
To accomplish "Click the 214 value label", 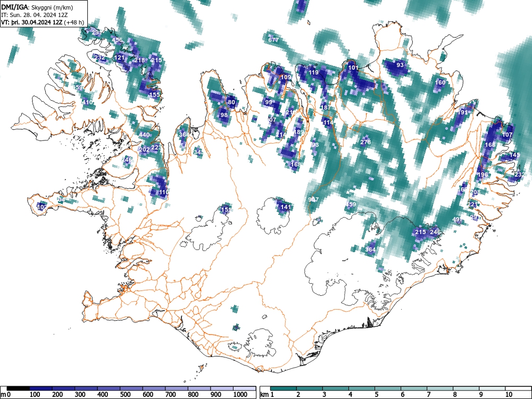I will [281, 135].
